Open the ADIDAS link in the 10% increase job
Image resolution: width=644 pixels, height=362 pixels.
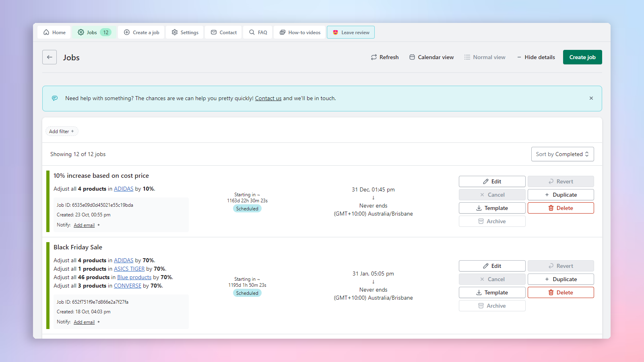124,189
